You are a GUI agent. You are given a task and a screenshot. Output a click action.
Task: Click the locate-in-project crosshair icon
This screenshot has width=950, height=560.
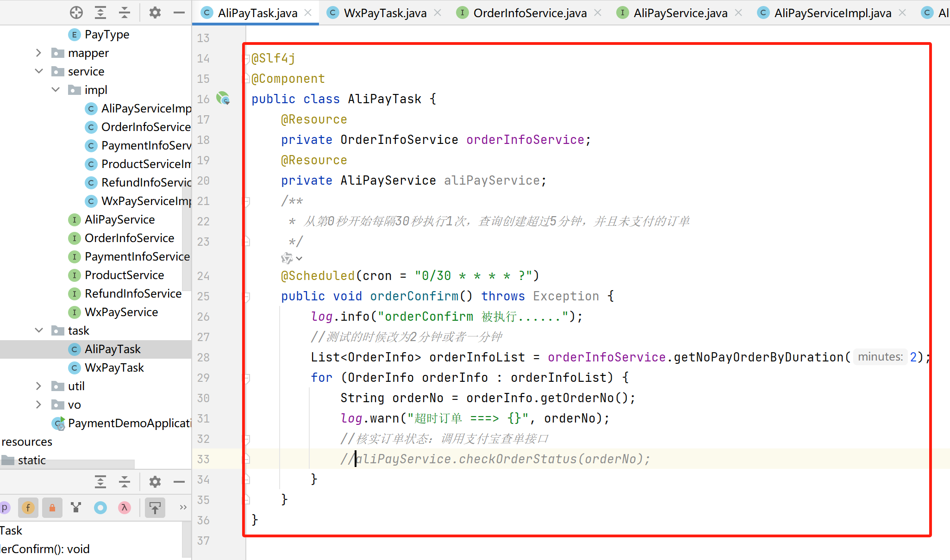pyautogui.click(x=76, y=12)
